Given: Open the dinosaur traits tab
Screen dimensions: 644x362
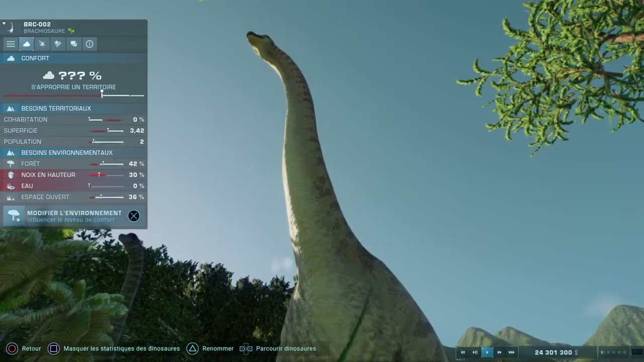Looking at the screenshot, I should tap(58, 44).
